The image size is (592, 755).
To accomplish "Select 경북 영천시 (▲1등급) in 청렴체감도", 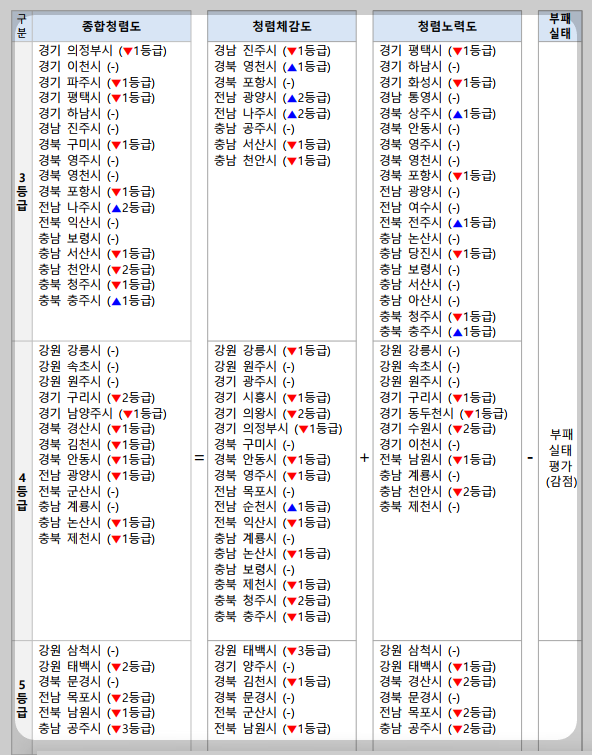I will [x=272, y=66].
